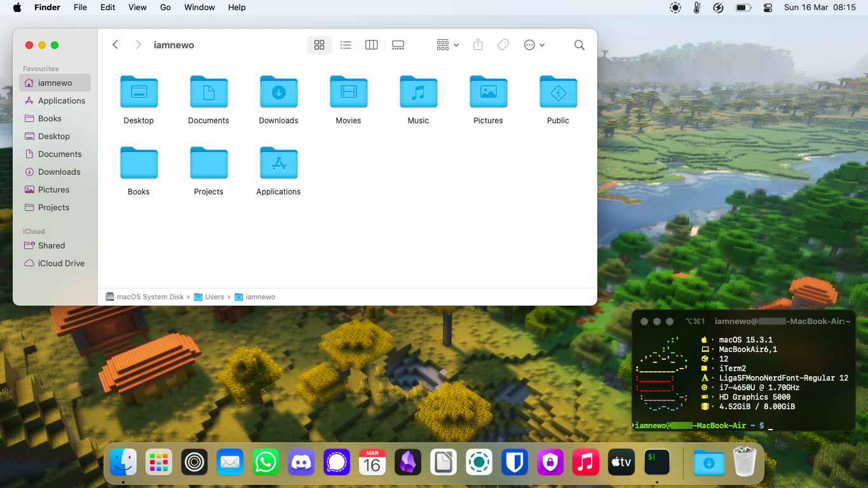This screenshot has height=488, width=868.
Task: Go back with Finder back arrow
Action: [115, 44]
